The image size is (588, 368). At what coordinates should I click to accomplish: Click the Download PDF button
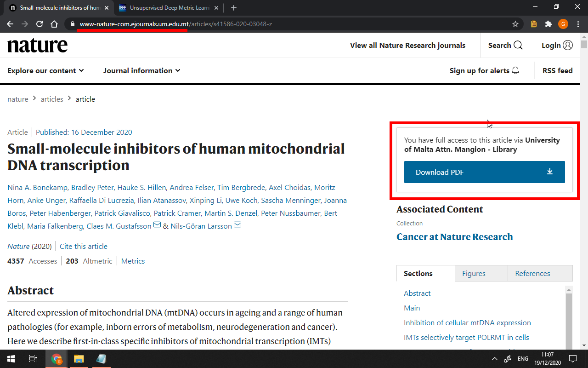pyautogui.click(x=484, y=172)
